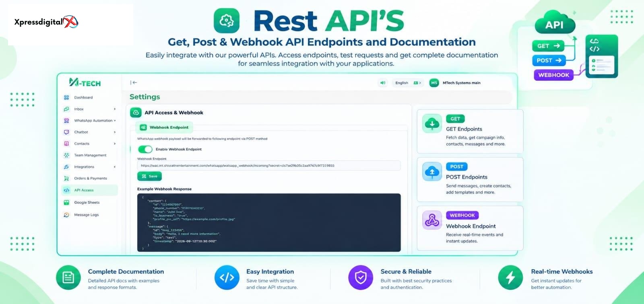Image resolution: width=644 pixels, height=304 pixels.
Task: Expand the WhatsApp Automation submenu arrow
Action: pos(115,121)
